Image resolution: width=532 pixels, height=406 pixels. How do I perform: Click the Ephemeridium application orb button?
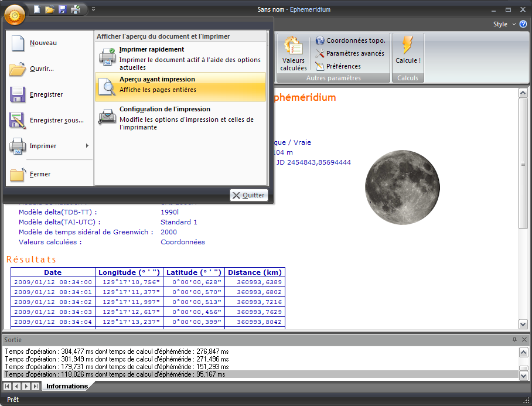[x=15, y=14]
